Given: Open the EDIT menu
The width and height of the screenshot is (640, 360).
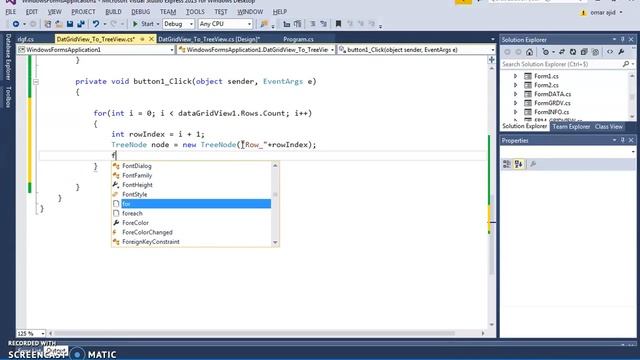Looking at the screenshot, I should [31, 12].
